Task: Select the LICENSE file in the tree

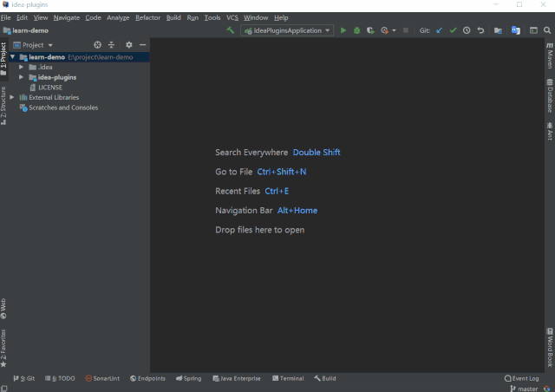Action: [x=49, y=87]
